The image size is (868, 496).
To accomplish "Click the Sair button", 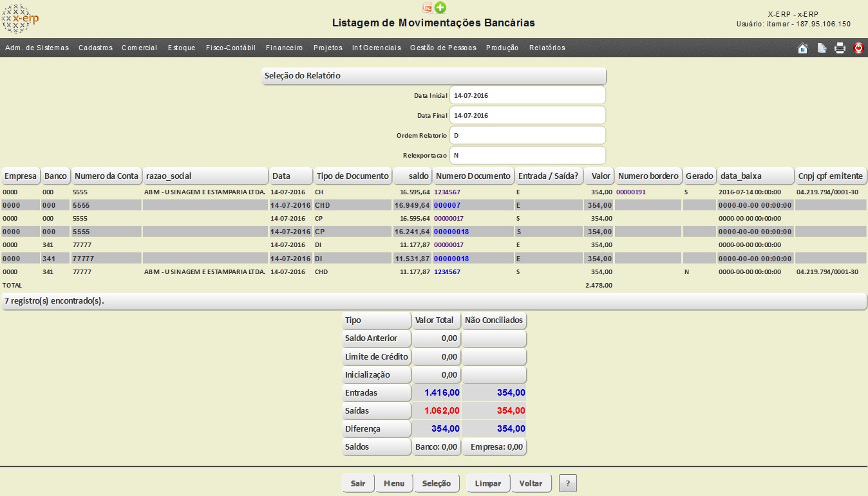I will coord(358,483).
